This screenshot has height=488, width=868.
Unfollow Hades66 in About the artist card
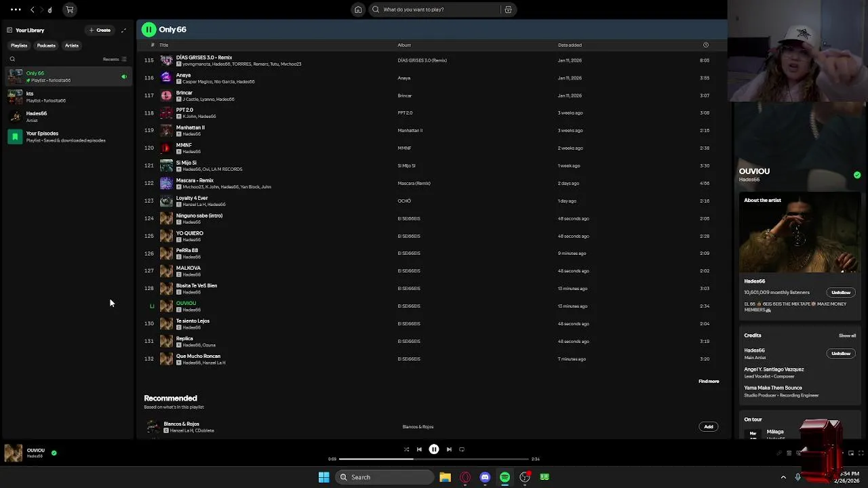[841, 292]
